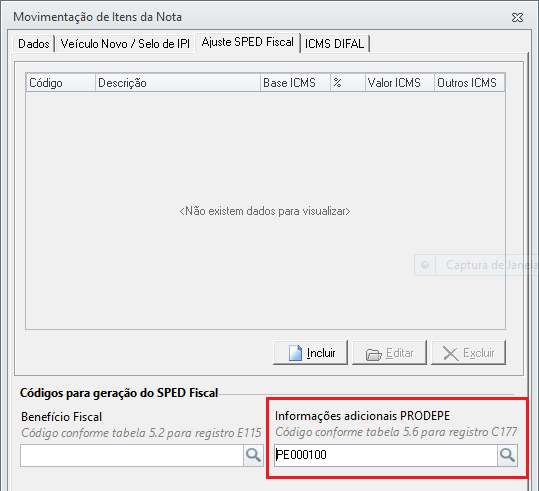Click the Incluir button
This screenshot has width=539, height=491.
(x=310, y=353)
